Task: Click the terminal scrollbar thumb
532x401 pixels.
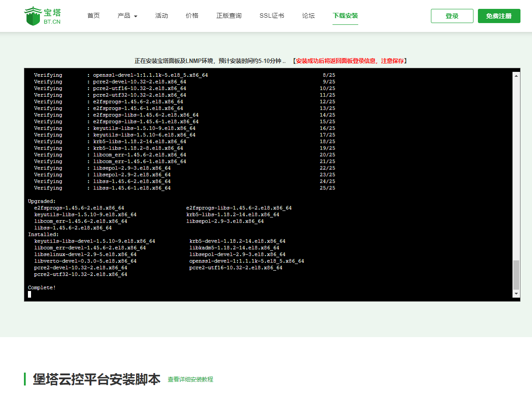Action: pyautogui.click(x=516, y=275)
